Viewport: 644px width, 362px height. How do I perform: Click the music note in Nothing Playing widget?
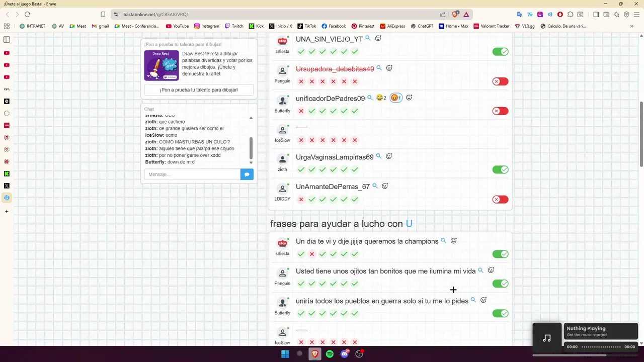click(547, 338)
